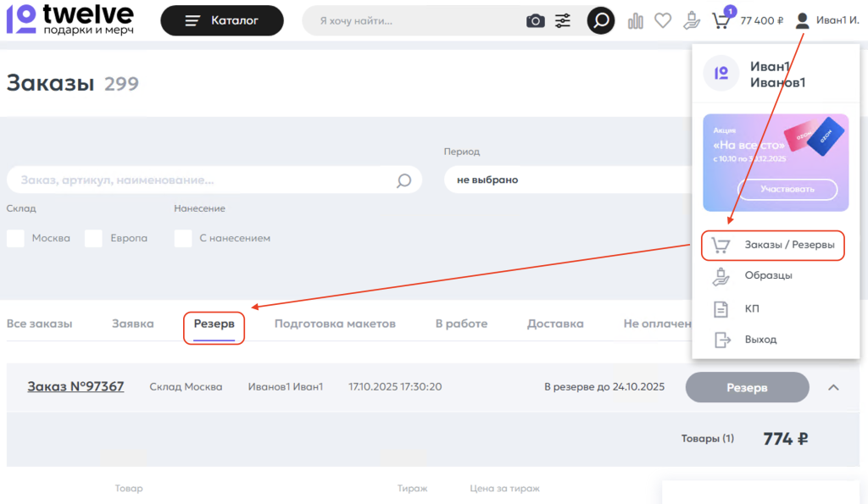Open the shopping cart icon

pos(721,20)
